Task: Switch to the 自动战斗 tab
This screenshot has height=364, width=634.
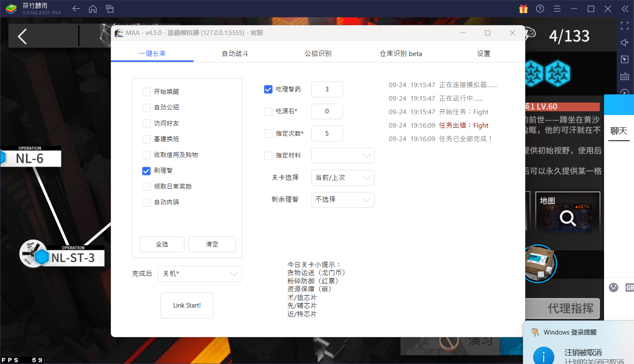Action: [235, 54]
